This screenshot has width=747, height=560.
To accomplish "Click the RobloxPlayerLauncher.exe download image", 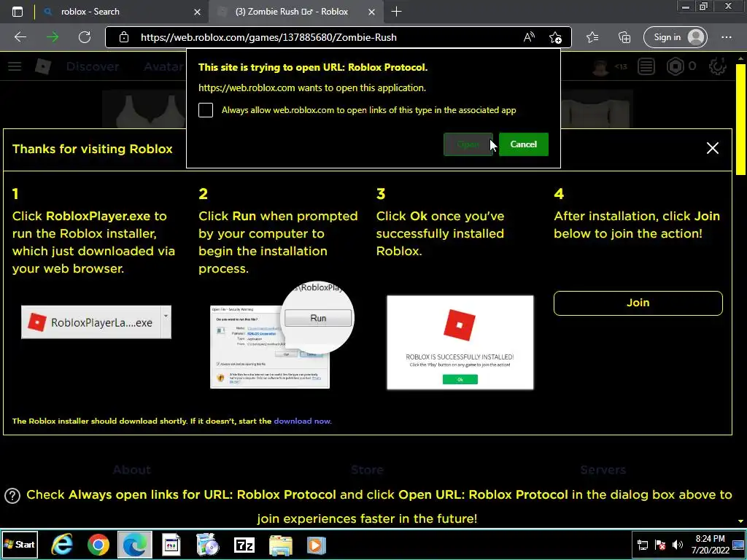I will click(x=96, y=322).
